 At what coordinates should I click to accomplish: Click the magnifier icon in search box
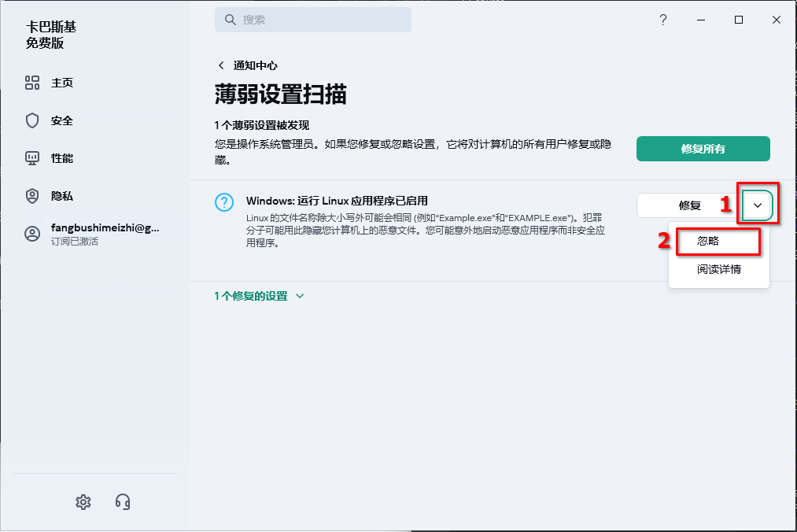pos(231,20)
